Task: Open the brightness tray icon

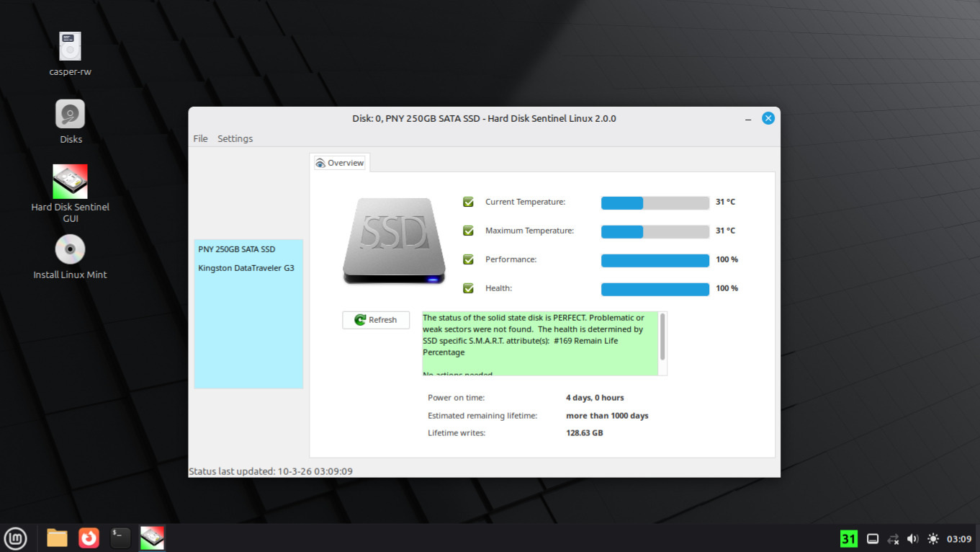Action: (933, 539)
